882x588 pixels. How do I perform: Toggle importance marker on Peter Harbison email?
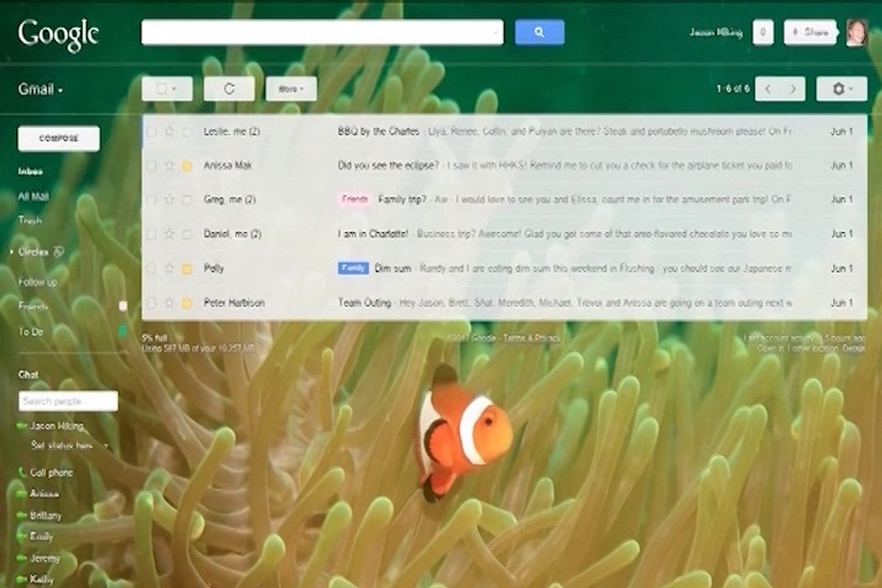(187, 303)
